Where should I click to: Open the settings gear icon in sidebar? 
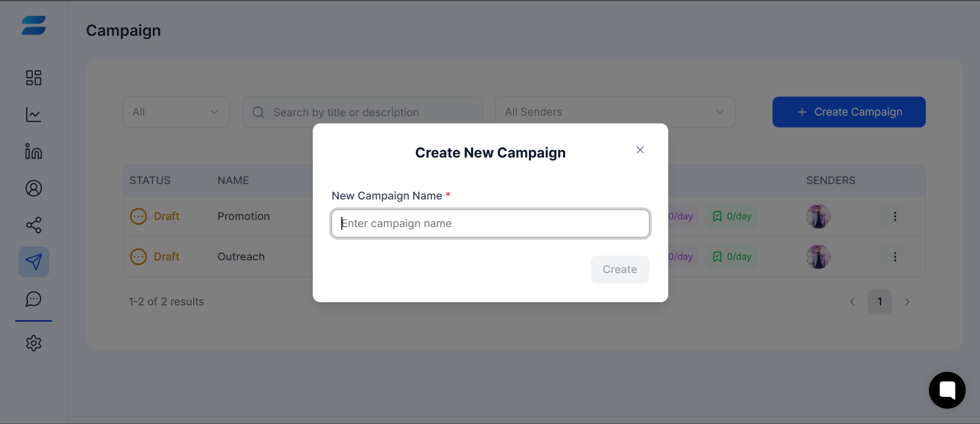pos(34,343)
